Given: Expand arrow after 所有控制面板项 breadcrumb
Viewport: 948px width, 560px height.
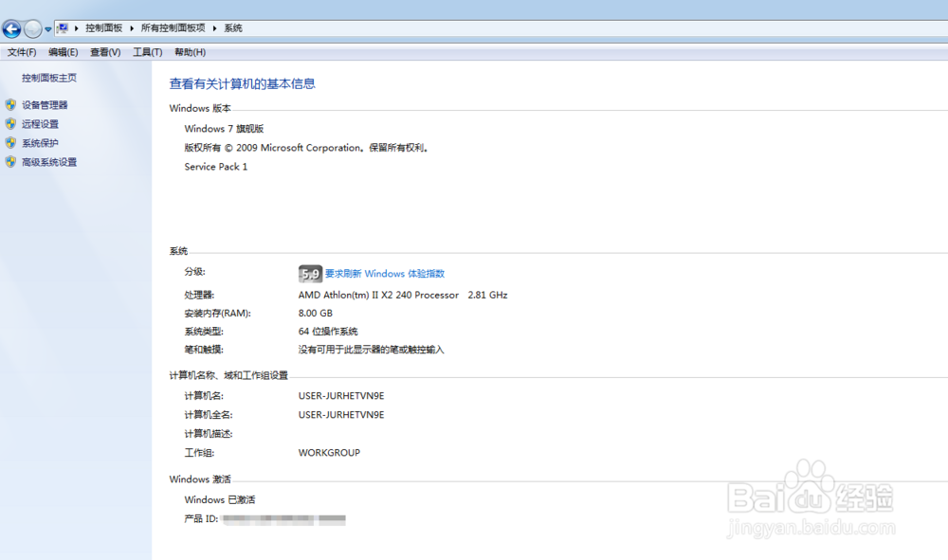Looking at the screenshot, I should (214, 27).
